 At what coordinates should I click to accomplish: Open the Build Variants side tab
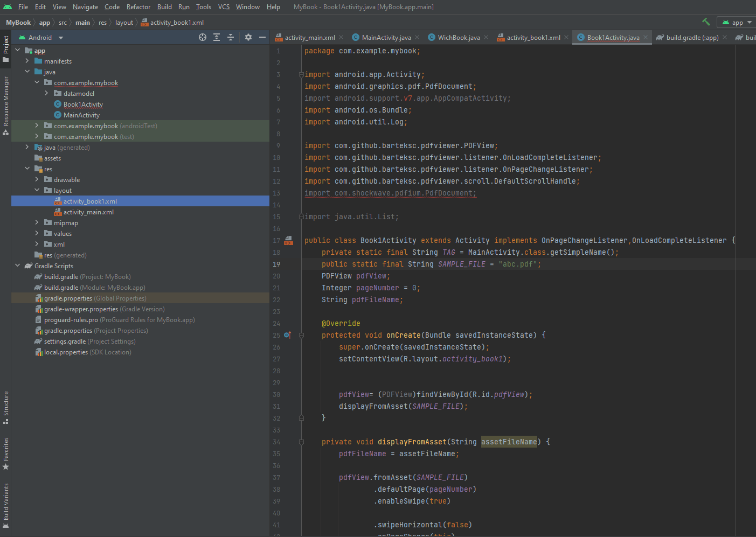point(5,505)
